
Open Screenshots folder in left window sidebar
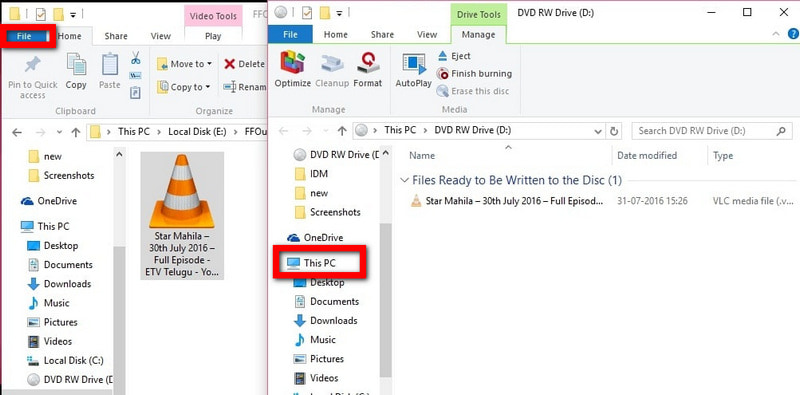click(61, 175)
